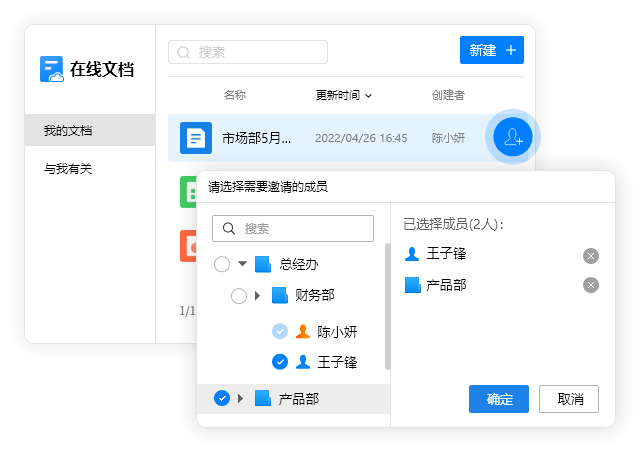Click the green spreadsheet file icon
Image resolution: width=640 pixels, height=460 pixels.
pos(188,191)
